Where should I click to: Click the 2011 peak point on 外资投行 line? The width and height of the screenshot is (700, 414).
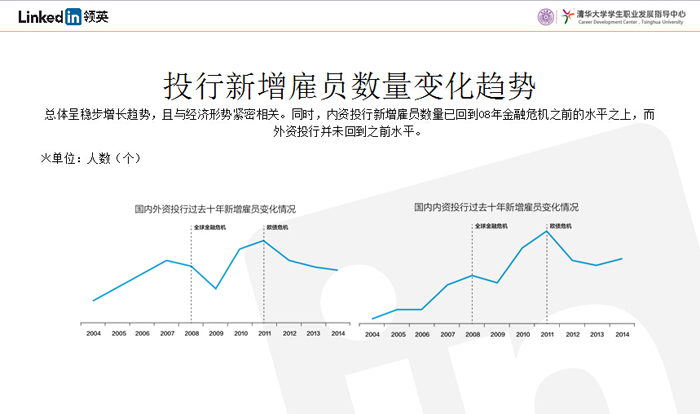264,240
